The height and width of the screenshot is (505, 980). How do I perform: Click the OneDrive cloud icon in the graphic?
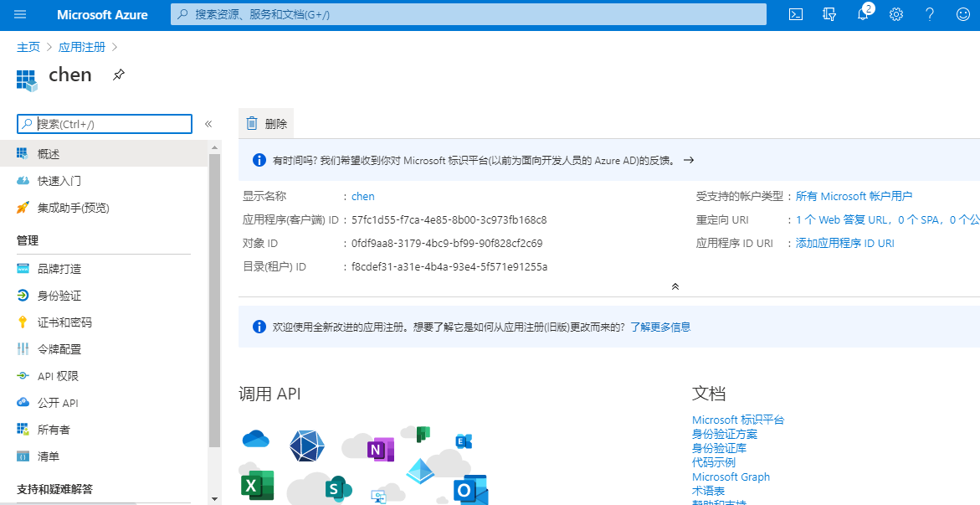click(255, 440)
